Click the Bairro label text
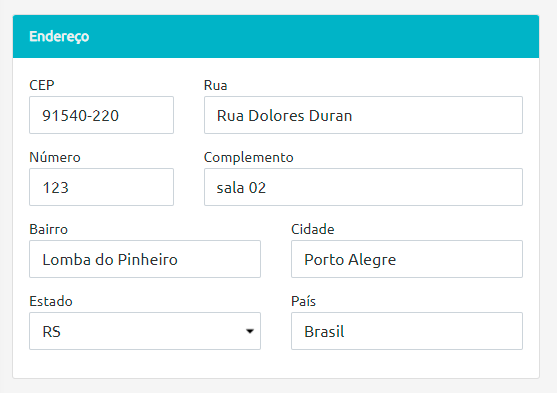This screenshot has height=393, width=557. click(48, 229)
